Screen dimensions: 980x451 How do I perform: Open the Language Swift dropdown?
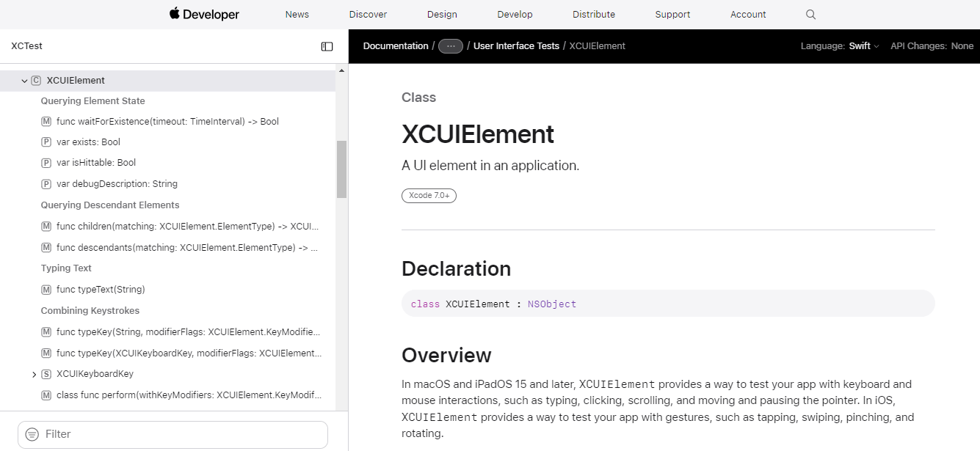pyautogui.click(x=863, y=46)
